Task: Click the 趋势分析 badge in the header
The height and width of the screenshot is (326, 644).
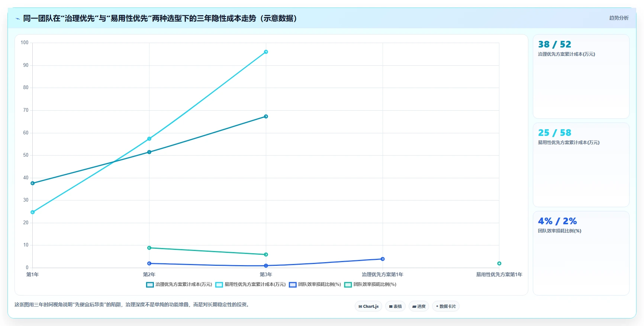Action: pos(619,18)
